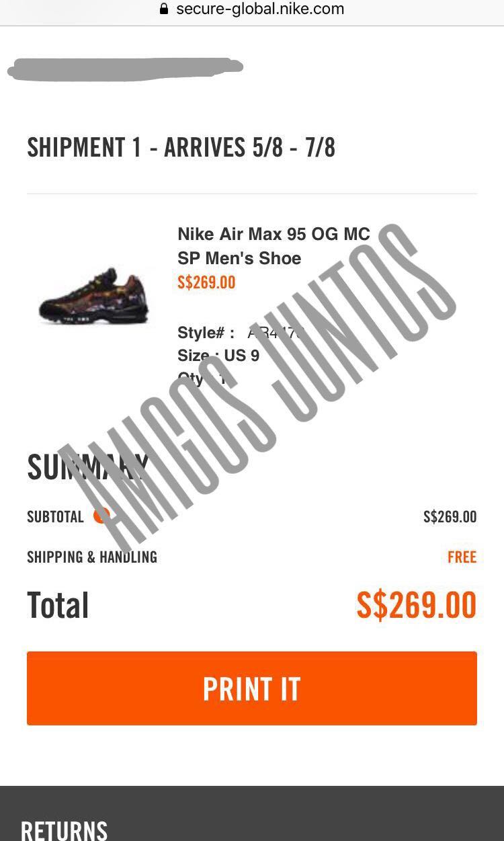504x841 pixels.
Task: Click the Size: US 9 line
Action: click(x=218, y=356)
